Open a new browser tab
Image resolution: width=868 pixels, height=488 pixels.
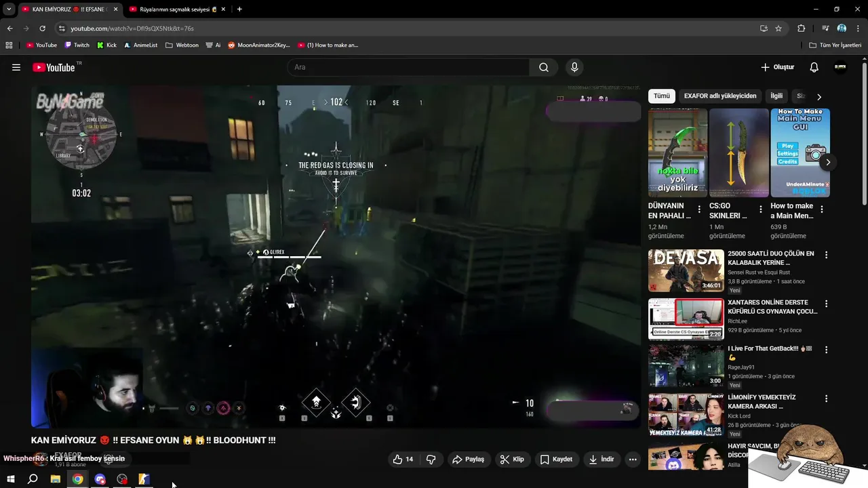click(239, 9)
